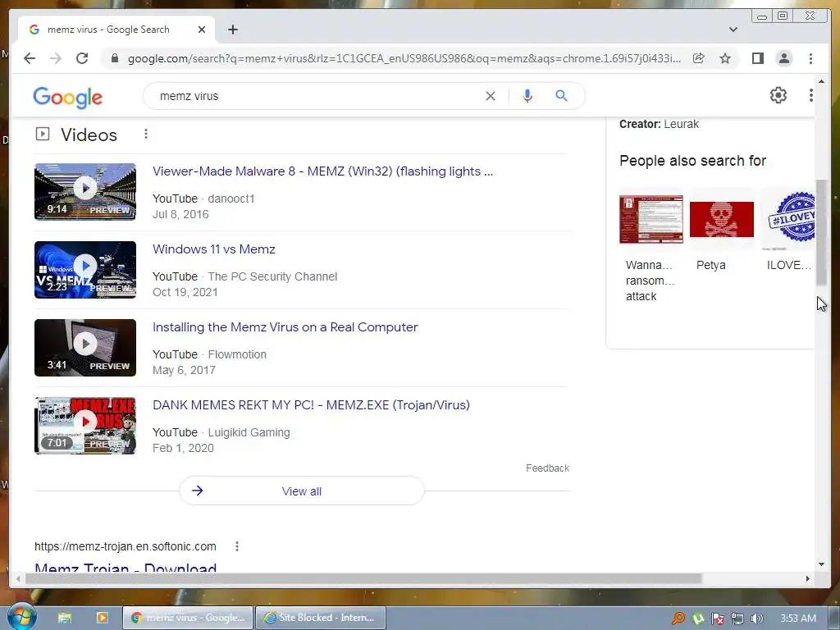
Task: Submit search with the magnifier icon
Action: 561,96
